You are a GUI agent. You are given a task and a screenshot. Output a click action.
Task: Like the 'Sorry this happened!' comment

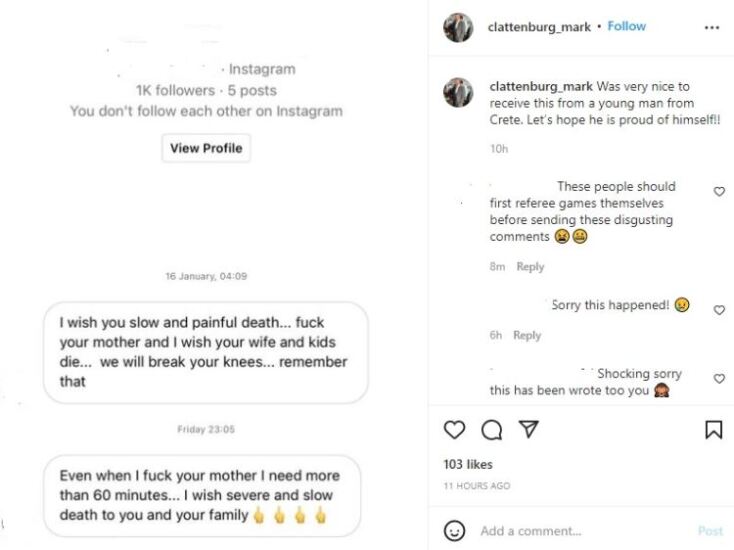coord(719,311)
